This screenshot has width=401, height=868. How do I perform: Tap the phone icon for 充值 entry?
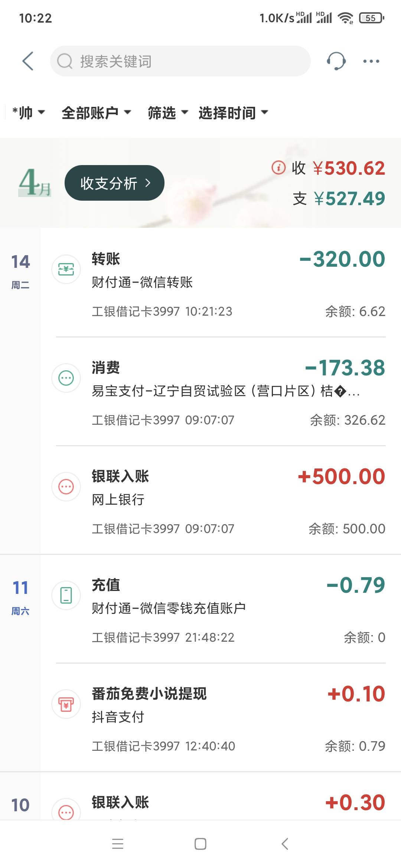point(66,595)
